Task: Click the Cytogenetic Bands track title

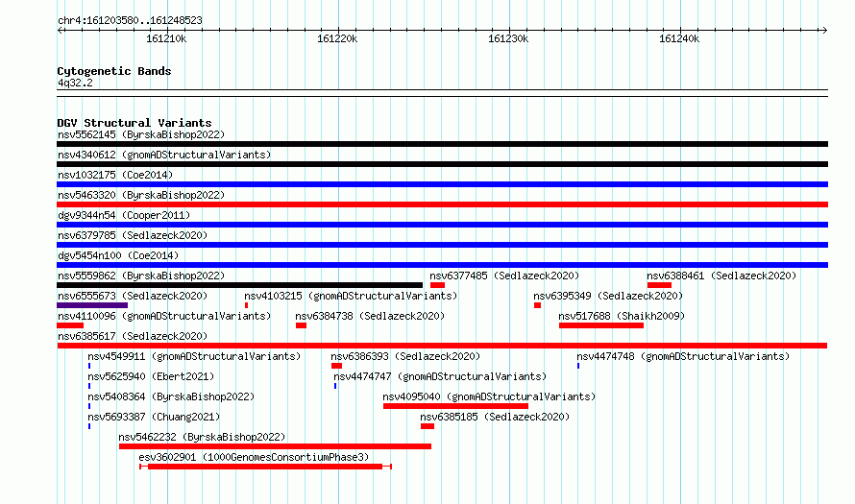Action: [114, 71]
